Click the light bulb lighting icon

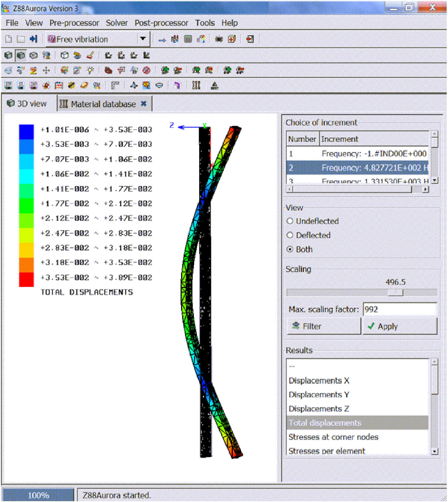90,70
